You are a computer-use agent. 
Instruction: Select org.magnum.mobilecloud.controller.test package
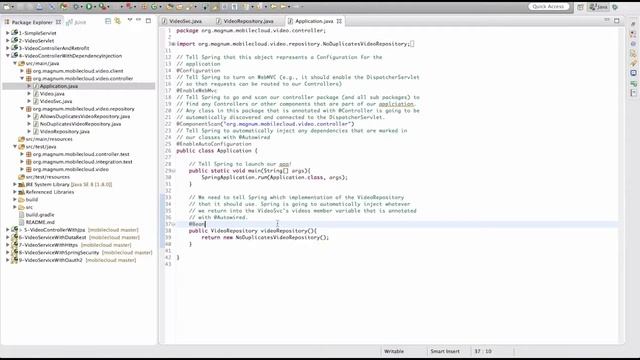(x=81, y=154)
